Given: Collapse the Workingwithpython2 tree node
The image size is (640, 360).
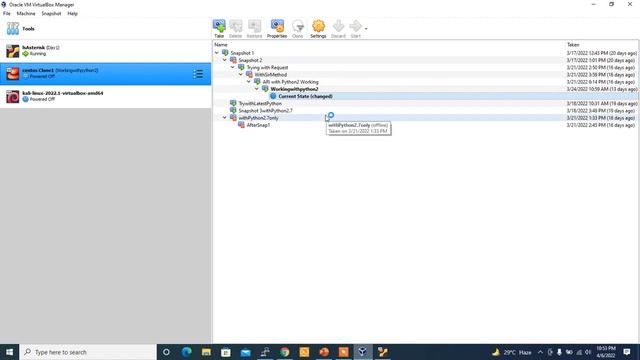Looking at the screenshot, I should tap(257, 89).
